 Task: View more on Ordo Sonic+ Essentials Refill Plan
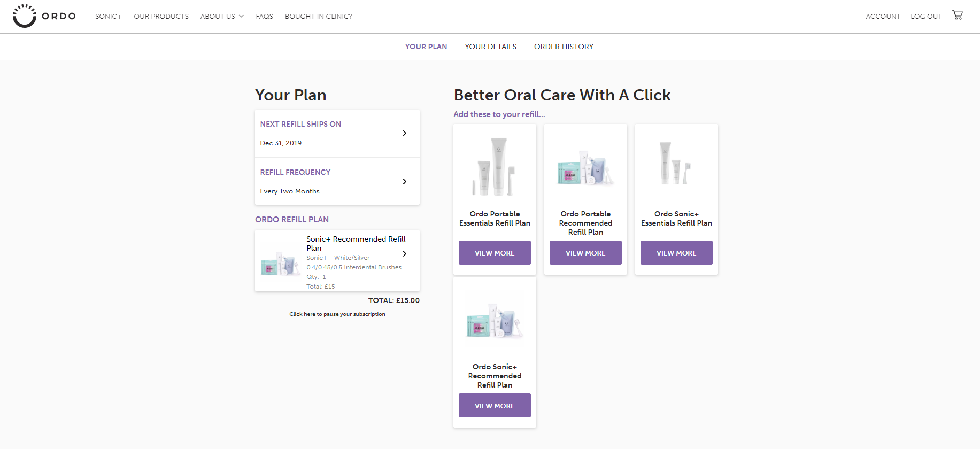tap(676, 253)
